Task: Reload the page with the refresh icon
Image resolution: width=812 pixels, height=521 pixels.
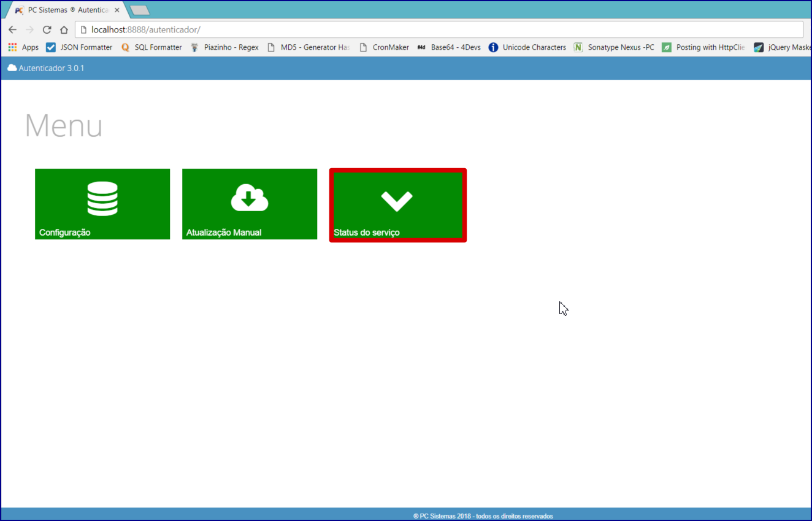Action: 47,29
